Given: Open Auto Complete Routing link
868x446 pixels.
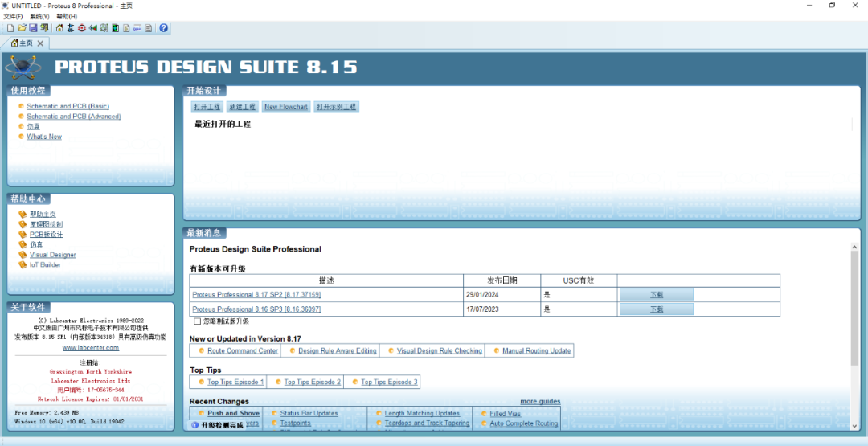Looking at the screenshot, I should [524, 423].
